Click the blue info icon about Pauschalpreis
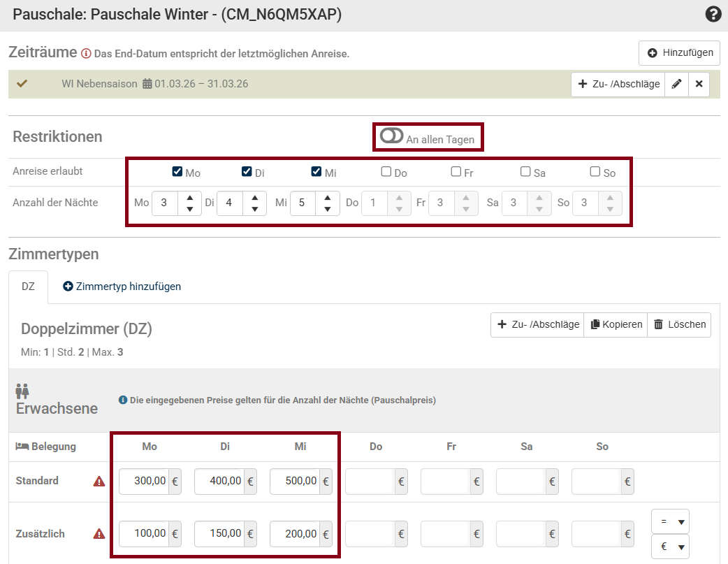This screenshot has width=728, height=564. coord(123,400)
